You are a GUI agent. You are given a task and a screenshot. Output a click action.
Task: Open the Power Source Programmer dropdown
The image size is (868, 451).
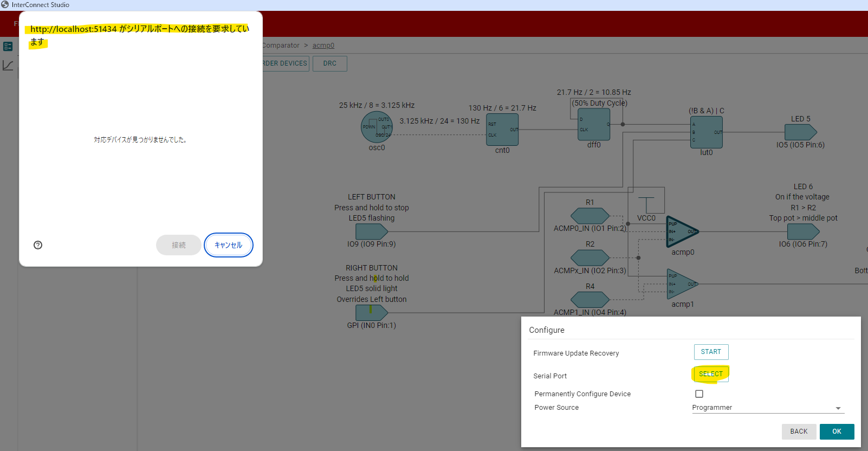pos(768,408)
